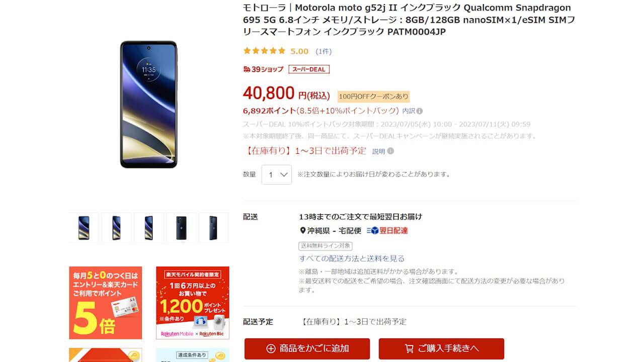Viewport: 644px width, 362px height.
Task: Click the 1,200ポイントプレゼント Rakuten Mobile banner
Action: point(193,303)
